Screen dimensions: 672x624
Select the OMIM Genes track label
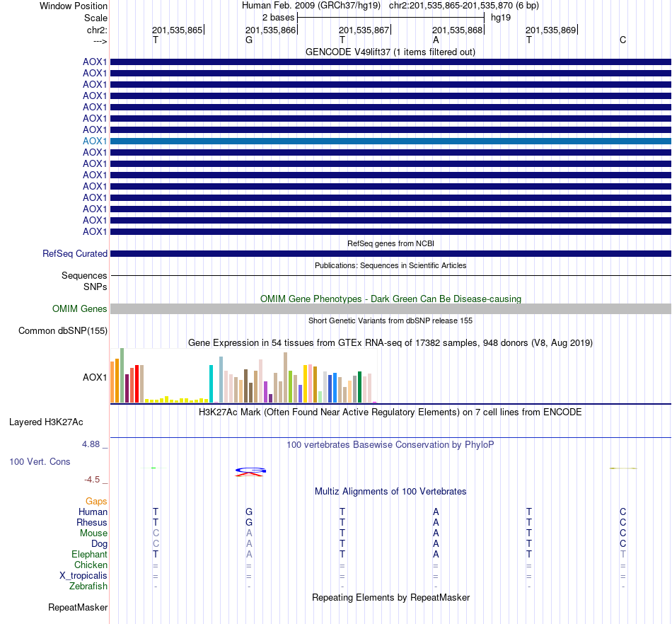tap(79, 308)
